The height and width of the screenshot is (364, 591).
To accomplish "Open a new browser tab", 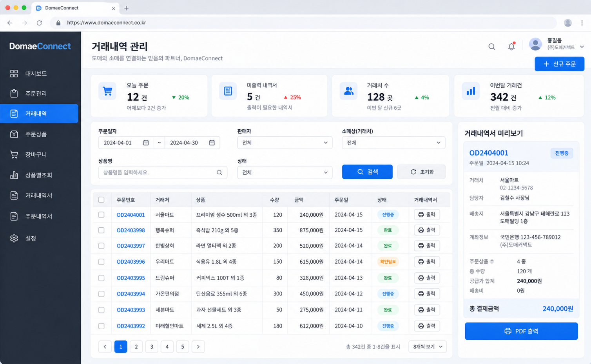I will click(126, 8).
